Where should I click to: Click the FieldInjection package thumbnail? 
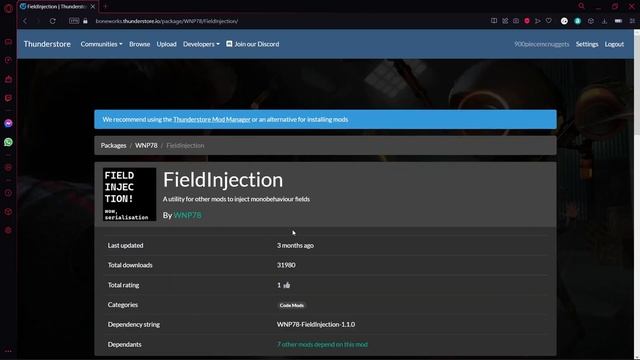(x=129, y=194)
